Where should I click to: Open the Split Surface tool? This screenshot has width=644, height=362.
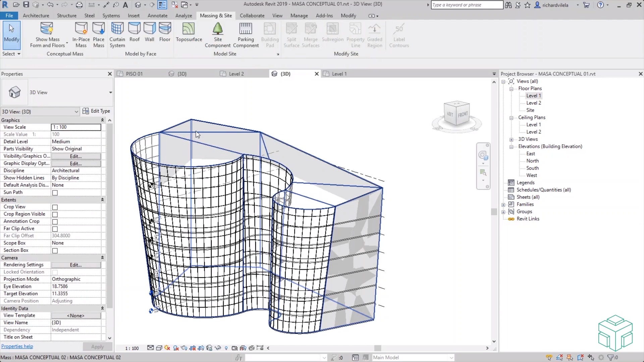tap(291, 34)
